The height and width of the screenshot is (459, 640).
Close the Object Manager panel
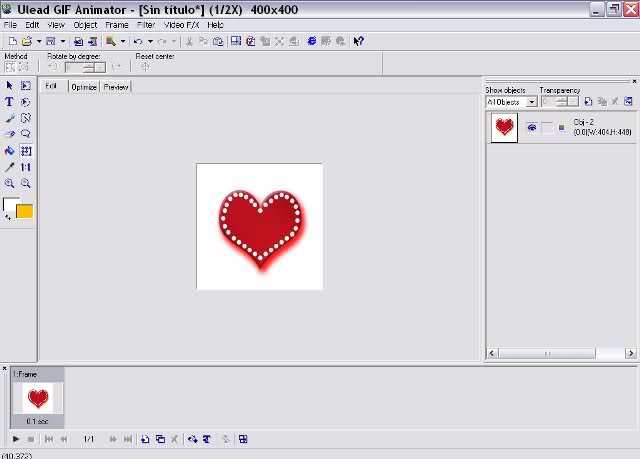point(634,81)
